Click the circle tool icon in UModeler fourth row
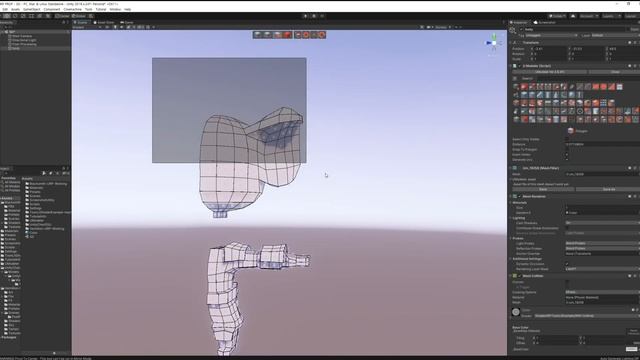This screenshot has width=640, height=360. [x=580, y=111]
